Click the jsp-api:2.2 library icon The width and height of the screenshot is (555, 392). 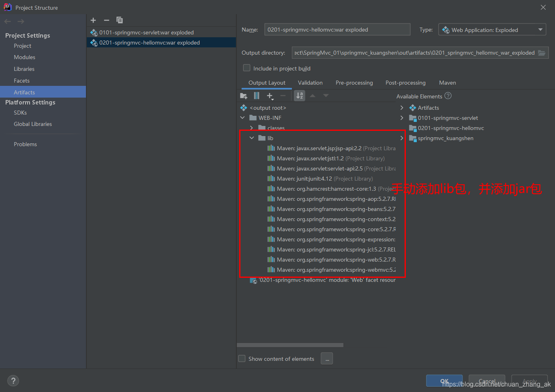click(271, 148)
